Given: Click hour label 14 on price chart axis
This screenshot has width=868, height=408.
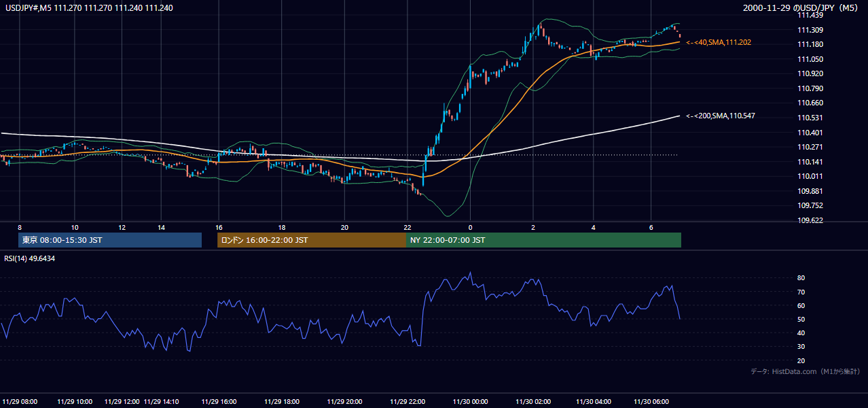Looking at the screenshot, I should [x=161, y=227].
